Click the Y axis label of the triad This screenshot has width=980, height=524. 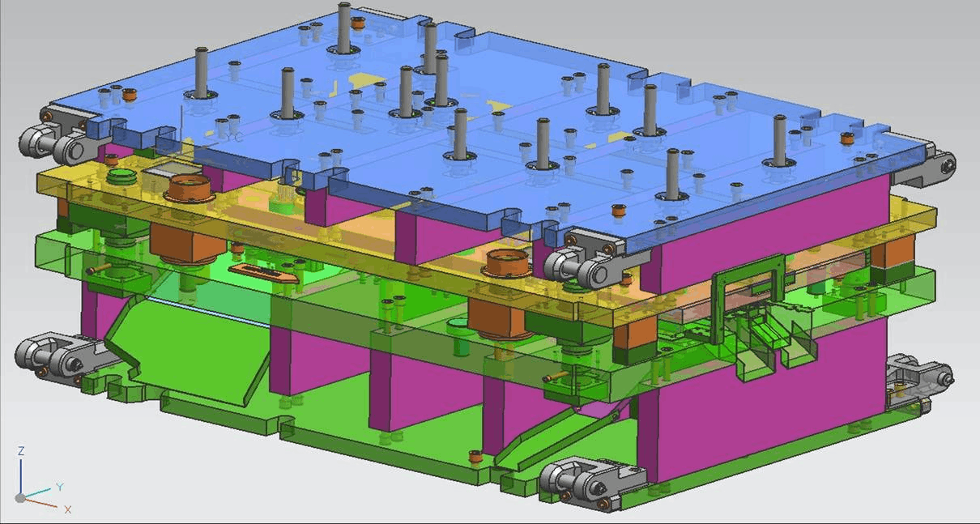[59, 487]
